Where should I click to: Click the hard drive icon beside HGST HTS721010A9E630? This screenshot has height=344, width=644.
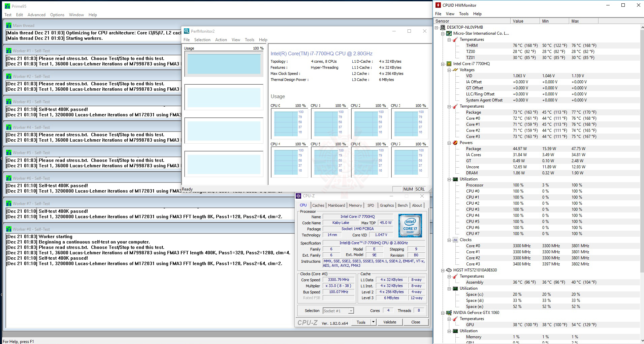pyautogui.click(x=448, y=270)
